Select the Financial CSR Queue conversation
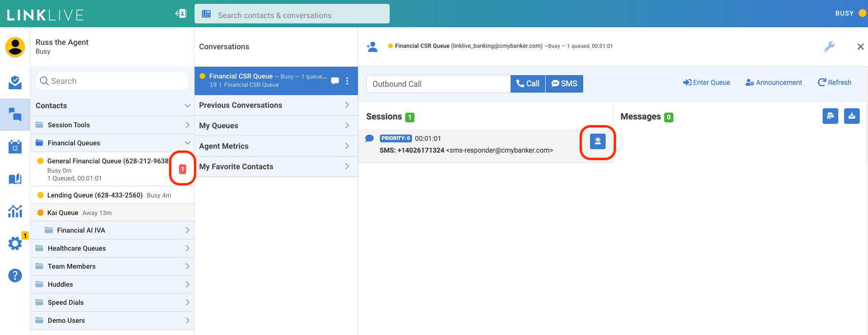 [x=263, y=80]
